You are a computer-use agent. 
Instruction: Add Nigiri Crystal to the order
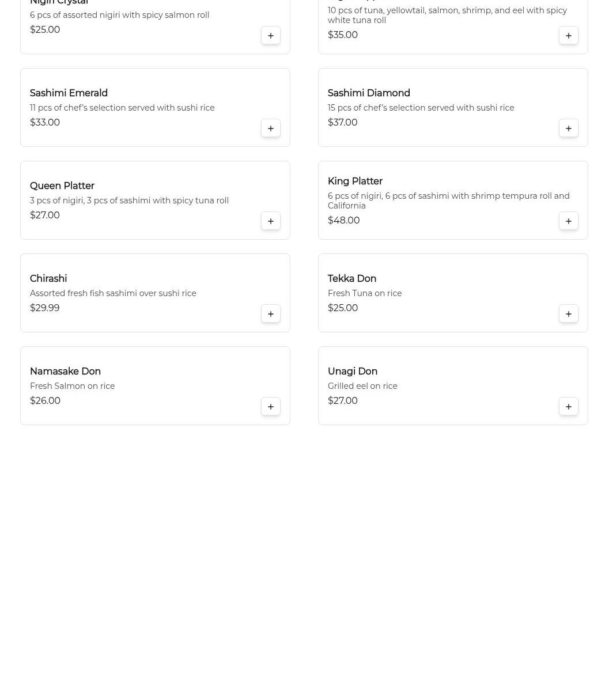tap(271, 36)
